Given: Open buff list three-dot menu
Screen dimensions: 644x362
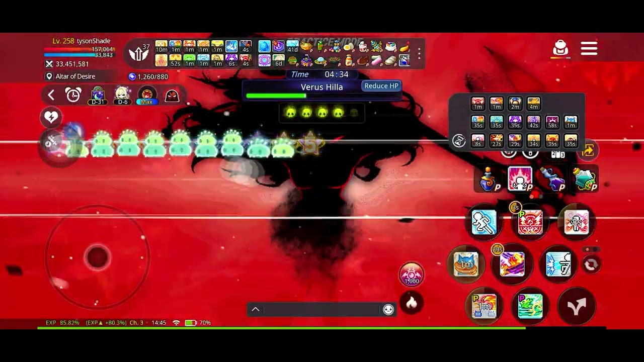Looking at the screenshot, I should (419, 53).
